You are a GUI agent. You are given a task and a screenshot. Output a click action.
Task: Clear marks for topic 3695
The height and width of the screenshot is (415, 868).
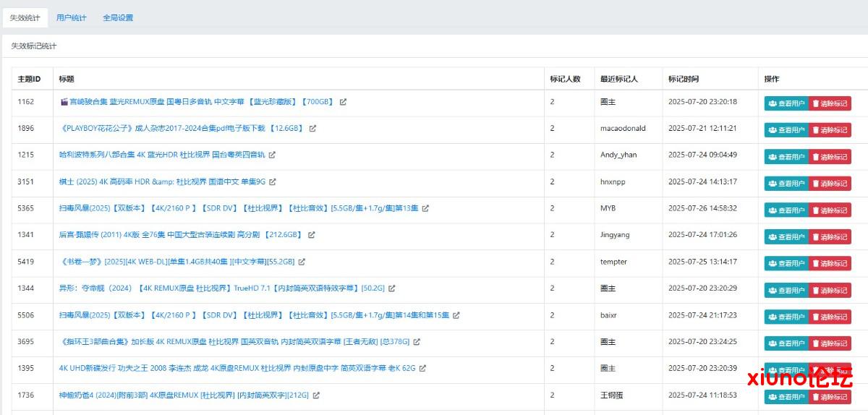830,343
